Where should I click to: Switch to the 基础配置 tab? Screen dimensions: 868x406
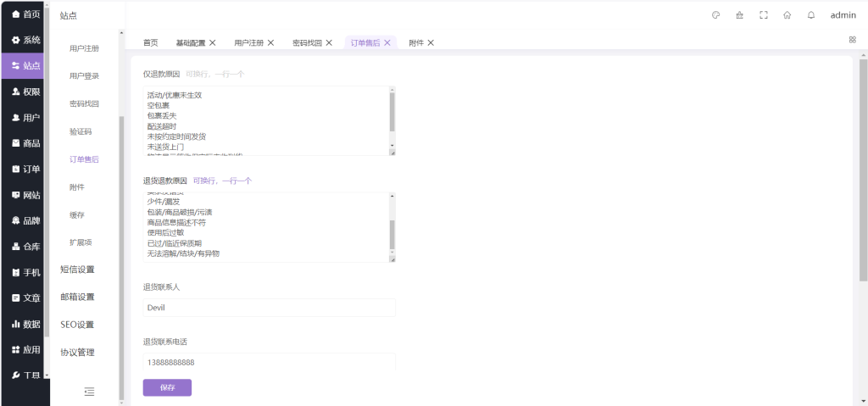(x=191, y=42)
